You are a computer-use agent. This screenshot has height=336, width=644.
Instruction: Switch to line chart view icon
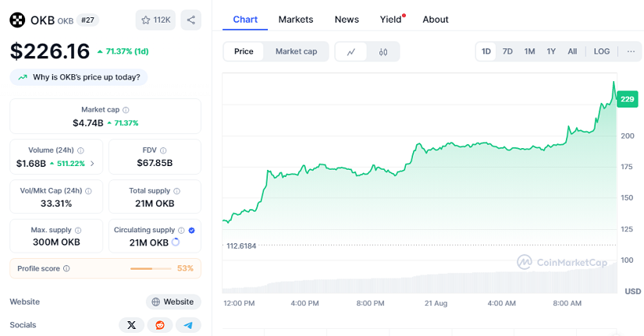point(351,51)
